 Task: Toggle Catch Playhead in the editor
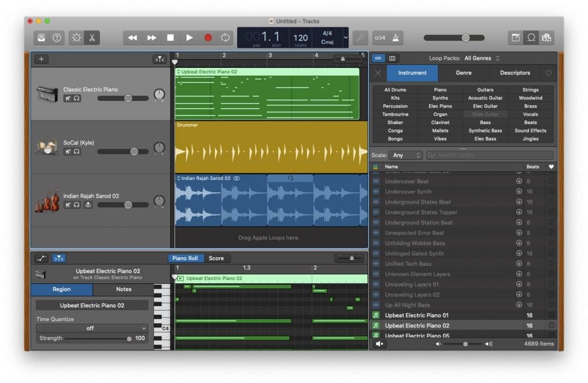(59, 258)
